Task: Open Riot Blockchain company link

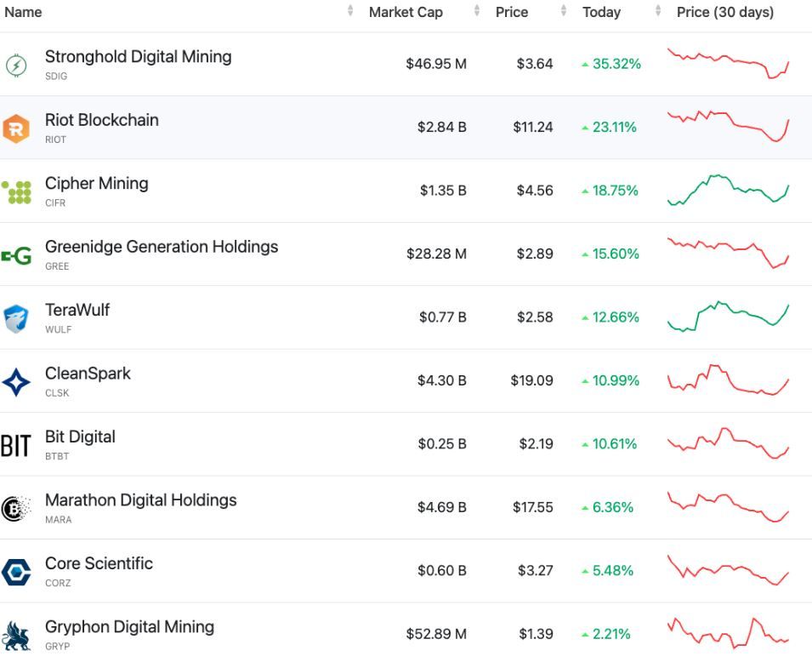Action: click(101, 120)
